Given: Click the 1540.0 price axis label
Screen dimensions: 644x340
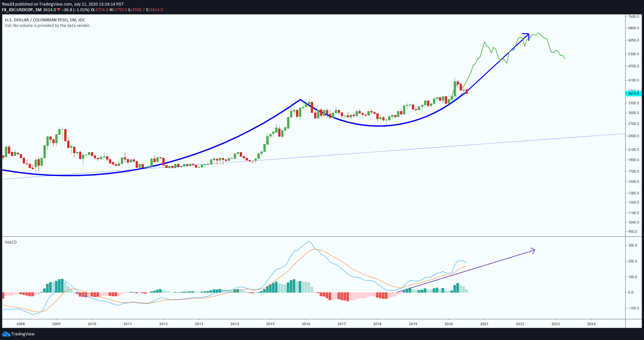Looking at the screenshot, I should point(633,182).
